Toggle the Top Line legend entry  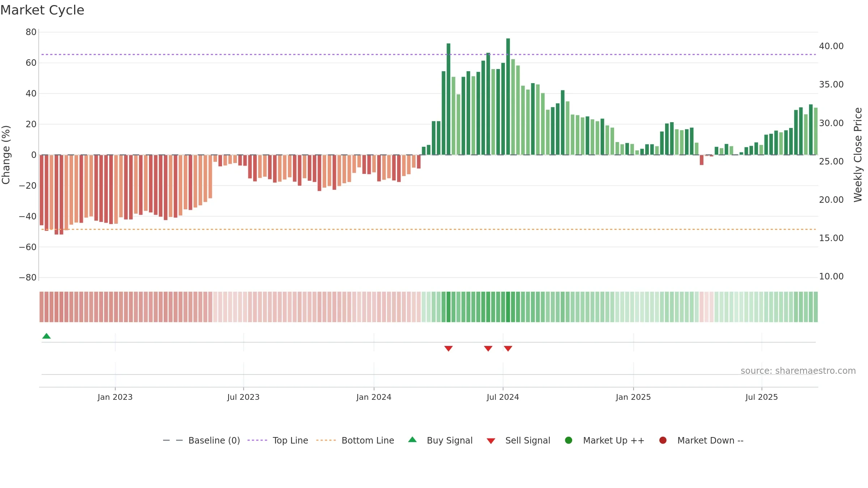(x=278, y=440)
